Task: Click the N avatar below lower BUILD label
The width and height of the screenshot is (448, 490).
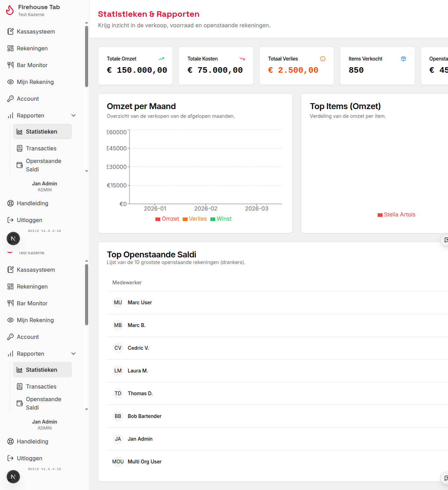Action: [x=13, y=477]
